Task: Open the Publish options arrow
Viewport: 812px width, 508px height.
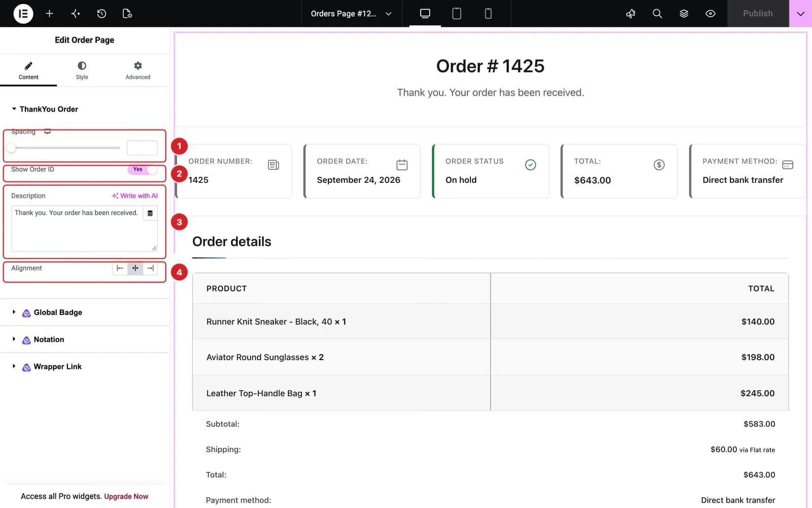Action: click(x=800, y=14)
